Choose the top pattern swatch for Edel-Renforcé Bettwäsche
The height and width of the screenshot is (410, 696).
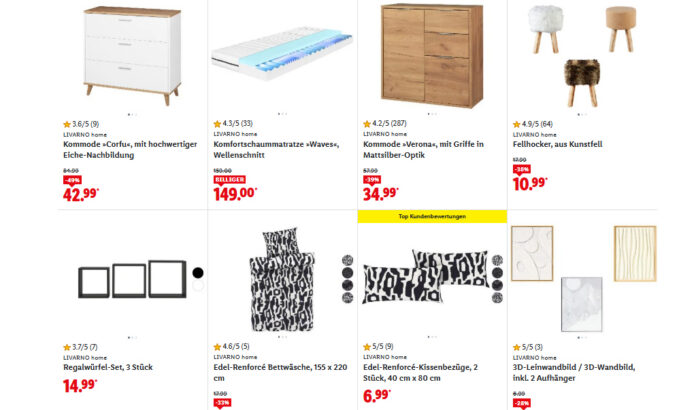347,258
